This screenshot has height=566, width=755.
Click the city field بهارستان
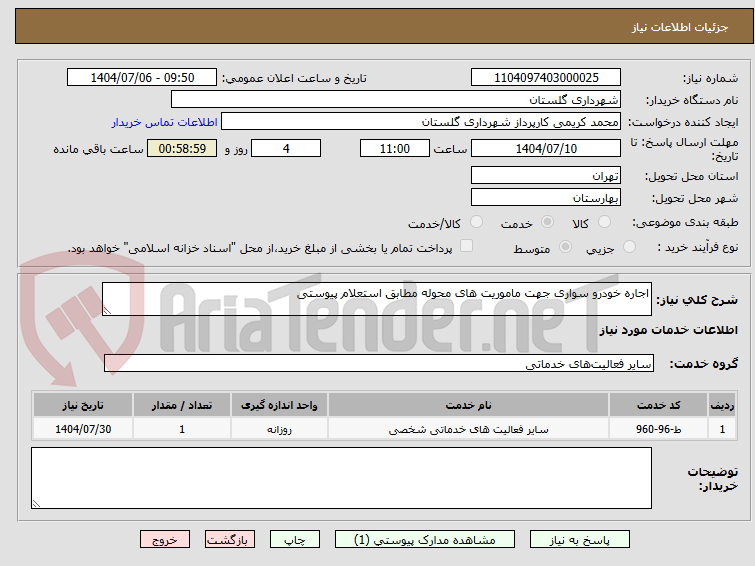pos(546,197)
